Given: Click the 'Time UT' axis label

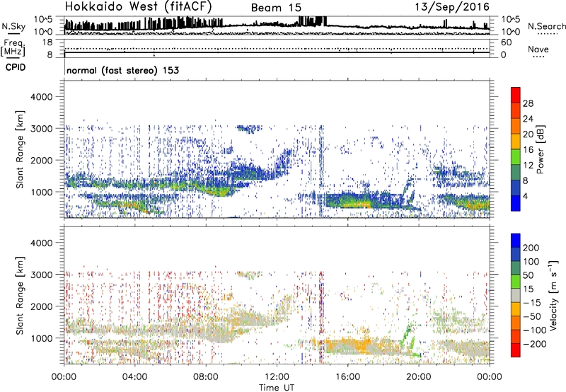Looking at the screenshot, I should point(277,388).
